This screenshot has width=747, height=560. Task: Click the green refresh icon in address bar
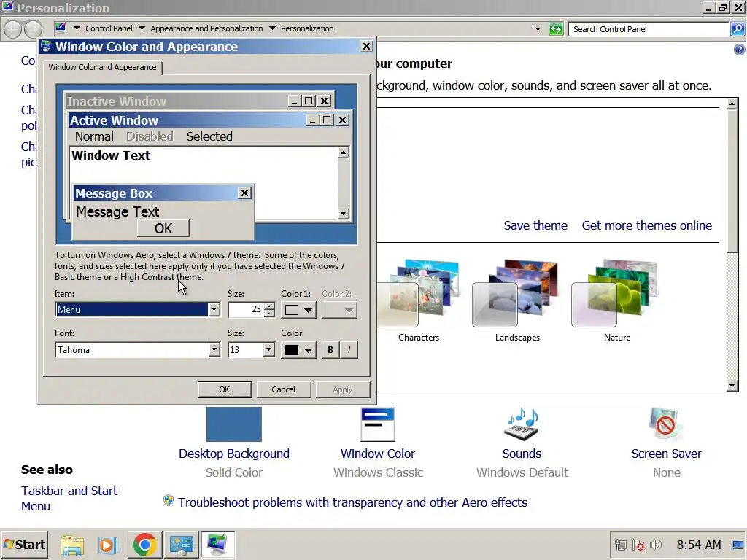click(556, 28)
